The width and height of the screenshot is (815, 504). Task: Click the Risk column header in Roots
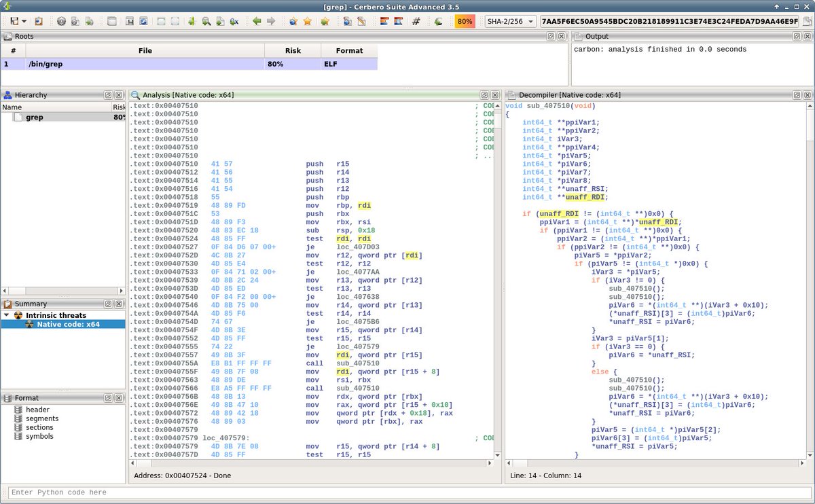click(292, 50)
